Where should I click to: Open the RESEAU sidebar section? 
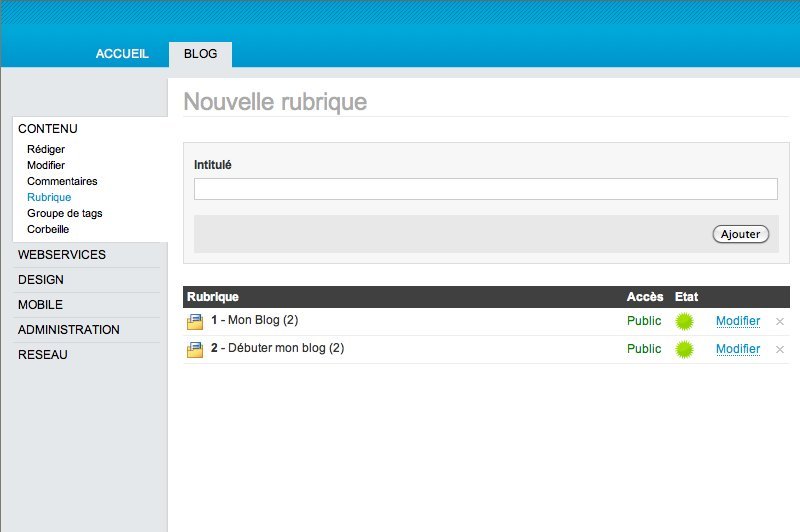[x=43, y=355]
